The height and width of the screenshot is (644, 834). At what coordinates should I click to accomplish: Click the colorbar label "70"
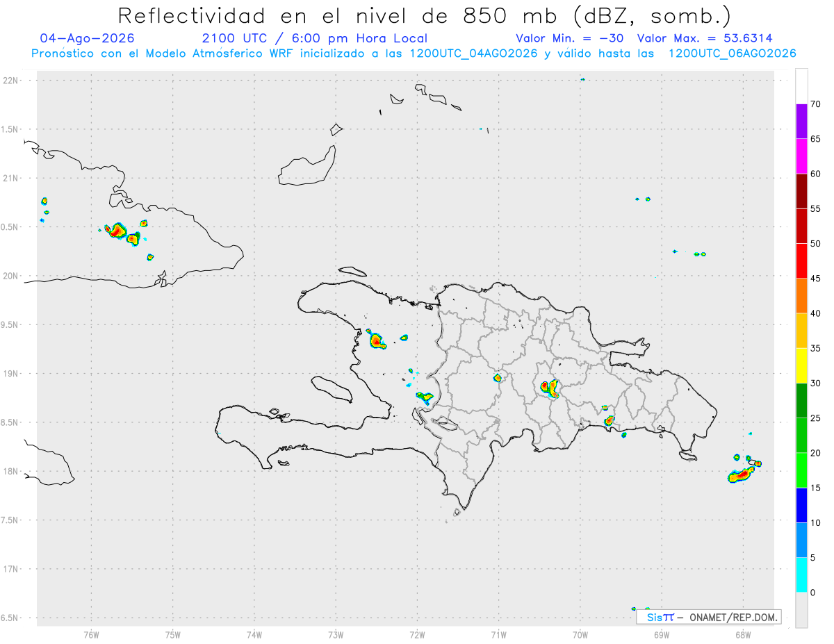pos(815,104)
